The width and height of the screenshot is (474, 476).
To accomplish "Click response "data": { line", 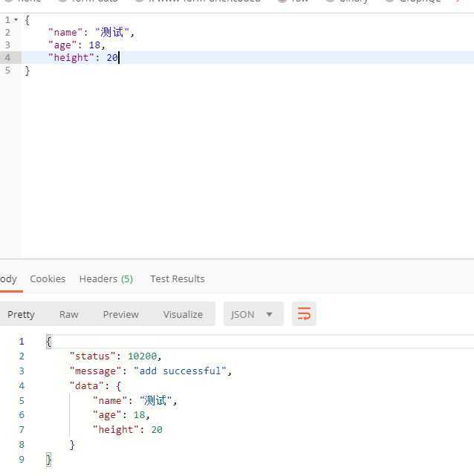I will (x=96, y=386).
